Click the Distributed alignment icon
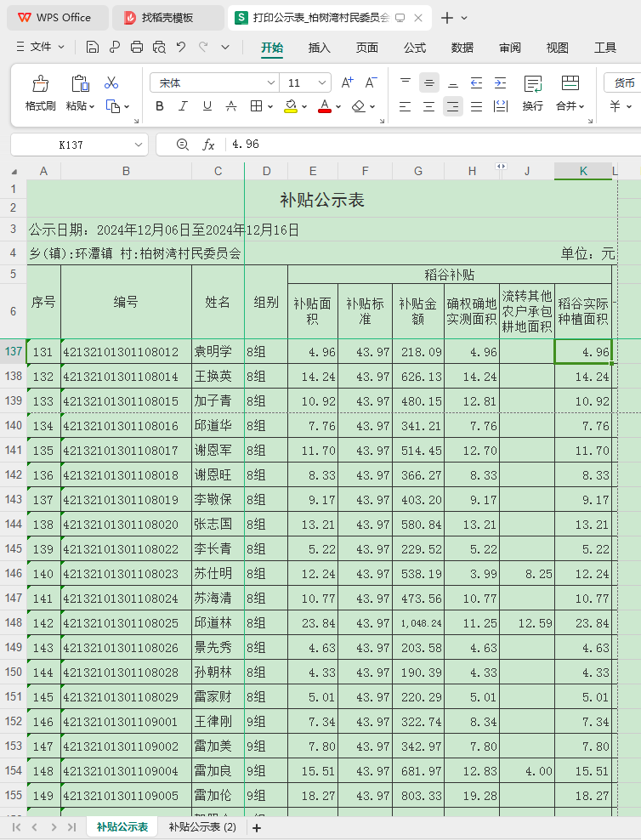 click(501, 106)
